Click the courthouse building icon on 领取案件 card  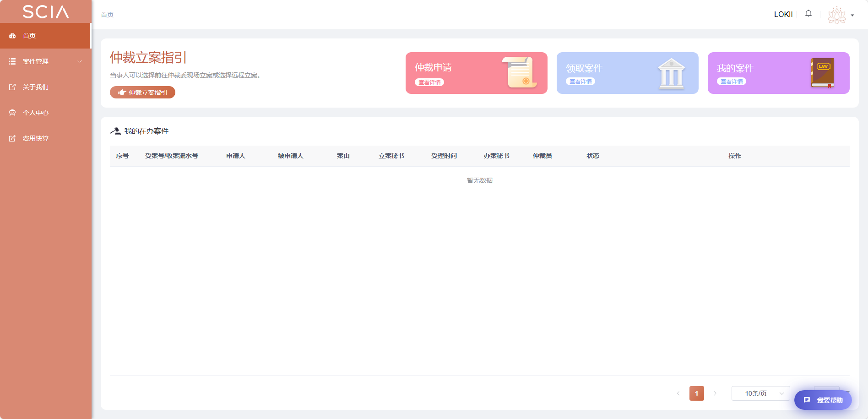pyautogui.click(x=671, y=73)
